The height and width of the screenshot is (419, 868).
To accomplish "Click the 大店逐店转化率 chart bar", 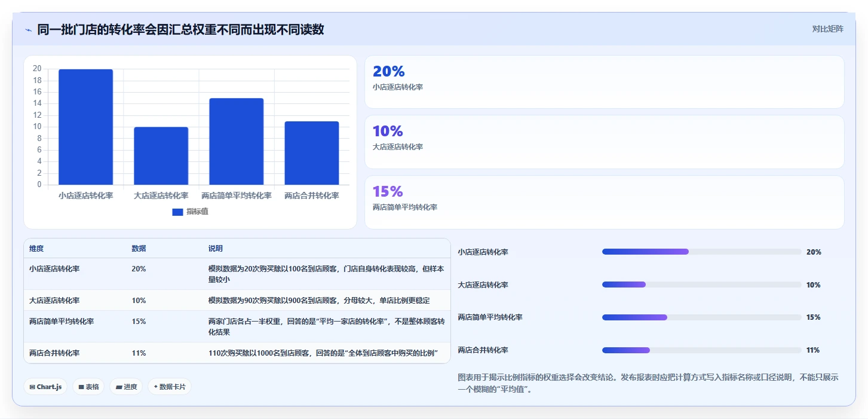I will 161,156.
